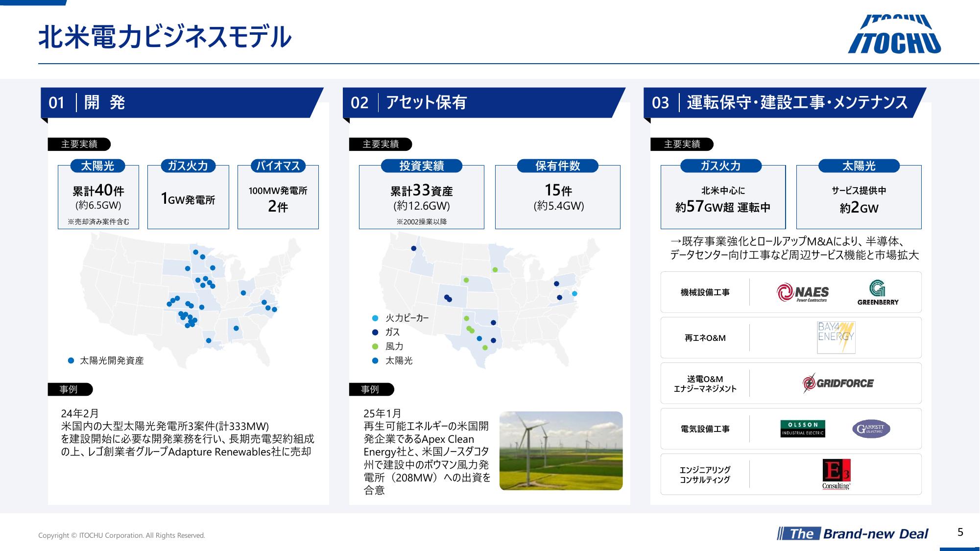
Task: Click the E3 Consulting logo
Action: [x=837, y=474]
